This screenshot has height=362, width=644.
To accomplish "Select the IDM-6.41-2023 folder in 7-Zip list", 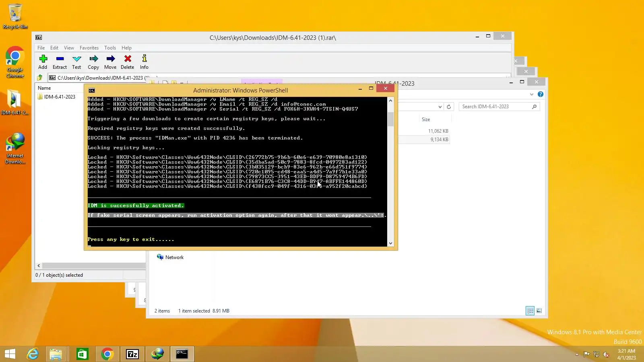I will (56, 97).
